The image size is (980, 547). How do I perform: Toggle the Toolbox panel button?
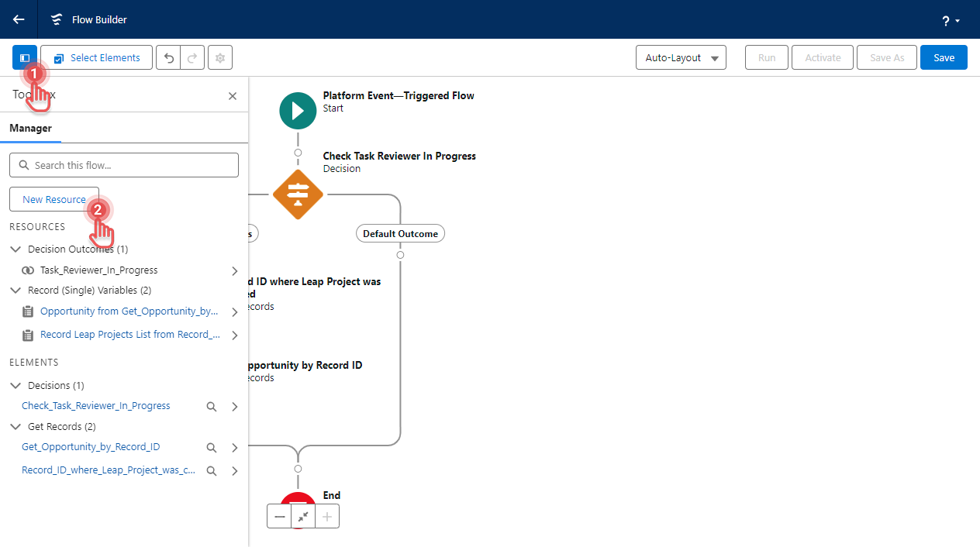tap(25, 57)
